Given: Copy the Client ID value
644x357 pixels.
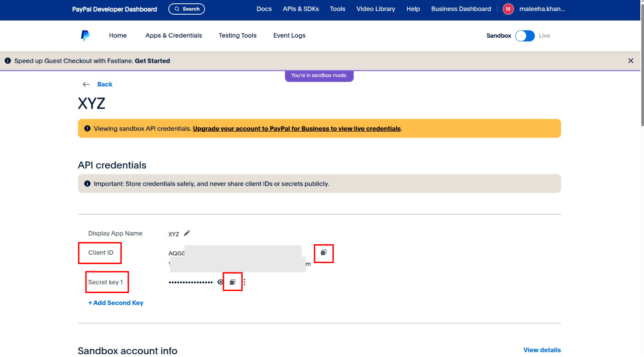Looking at the screenshot, I should 324,253.
